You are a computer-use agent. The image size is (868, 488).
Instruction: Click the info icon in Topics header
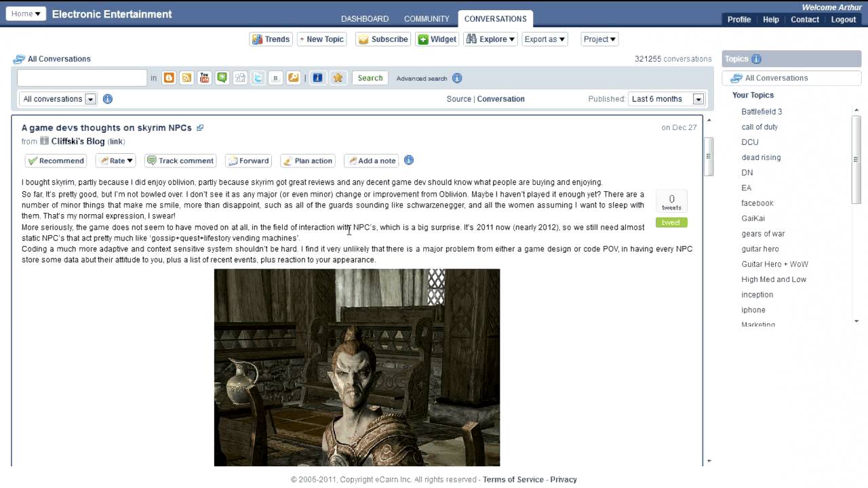pyautogui.click(x=756, y=59)
